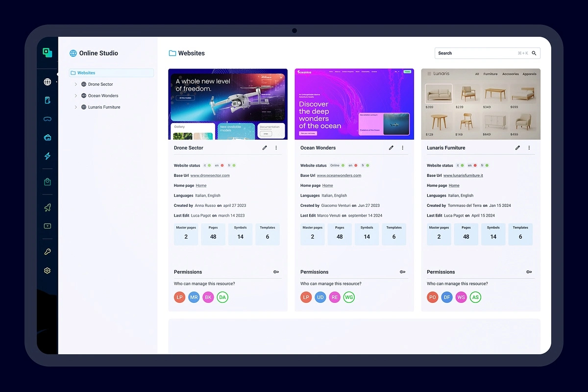588x392 pixels.
Task: Edit Drone Sector with pencil icon
Action: [x=265, y=147]
